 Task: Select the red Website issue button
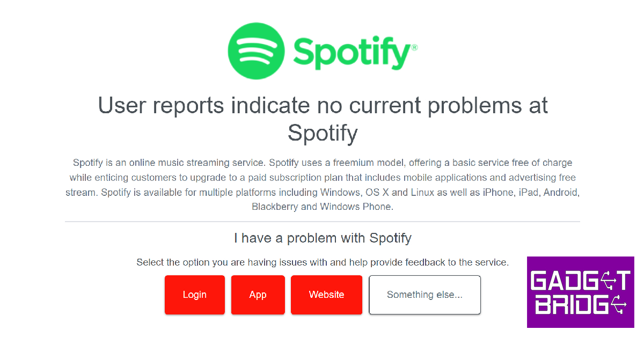(326, 295)
